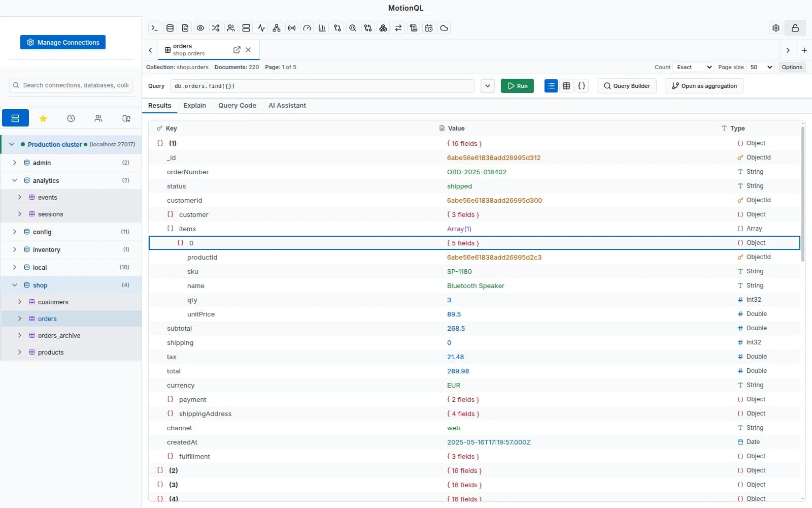Click the activity pulse toolbar icon

[x=261, y=28]
